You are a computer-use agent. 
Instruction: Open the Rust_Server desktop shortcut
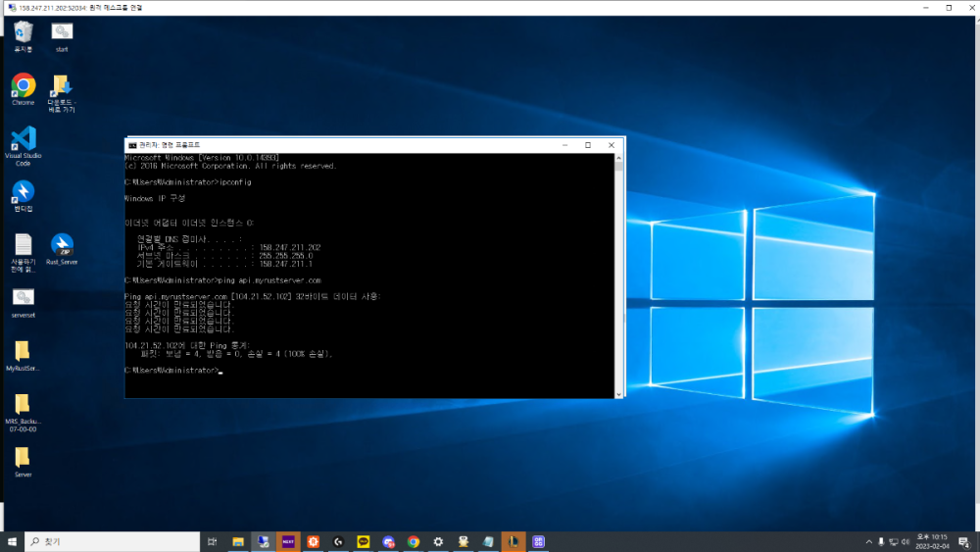click(62, 245)
